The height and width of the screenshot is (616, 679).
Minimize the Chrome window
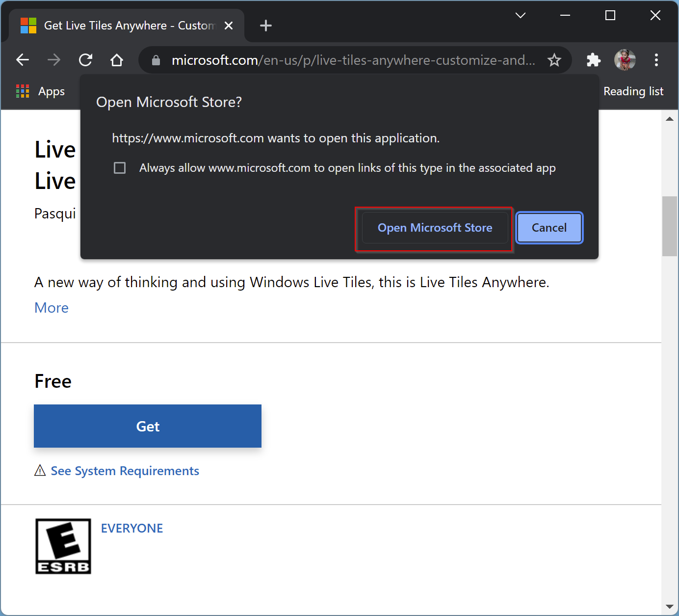(565, 15)
